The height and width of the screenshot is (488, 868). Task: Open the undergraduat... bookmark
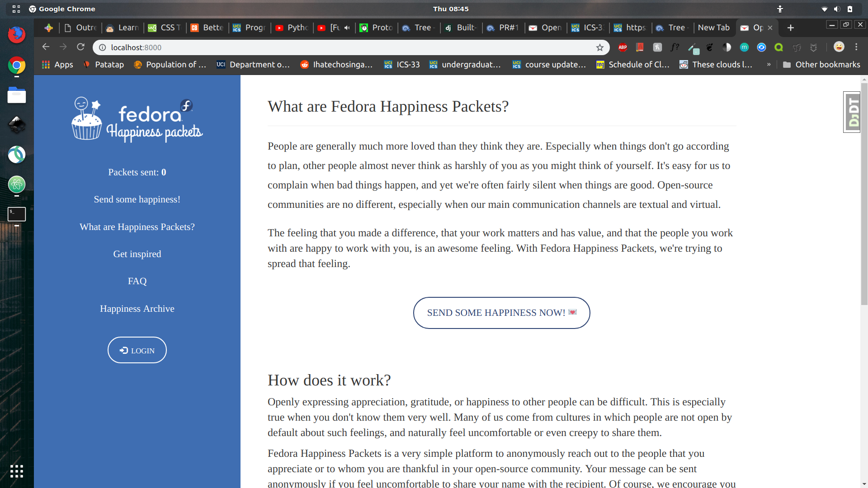point(465,65)
